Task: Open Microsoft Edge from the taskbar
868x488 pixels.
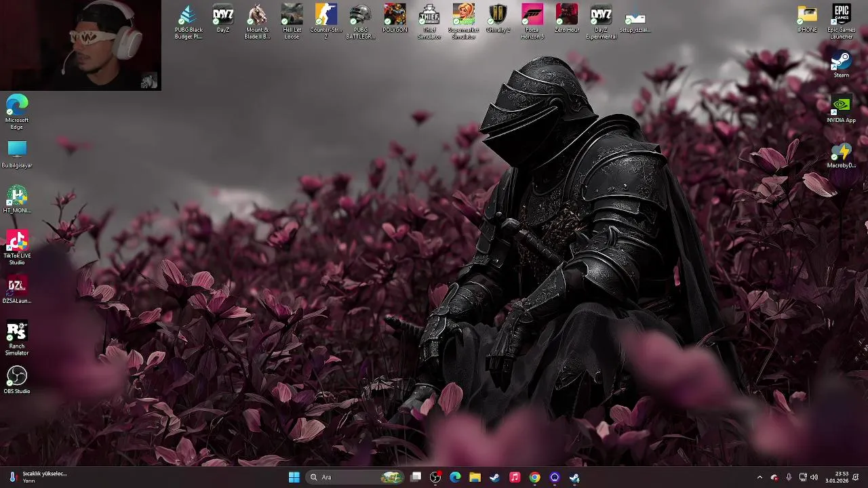Action: point(455,477)
